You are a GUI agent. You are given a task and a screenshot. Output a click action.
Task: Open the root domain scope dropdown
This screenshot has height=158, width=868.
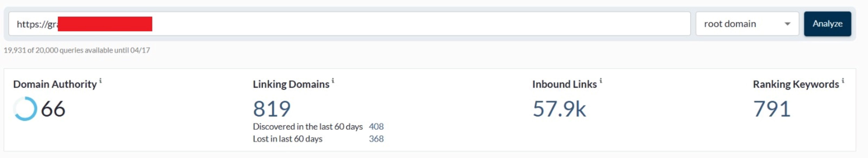[x=747, y=24]
